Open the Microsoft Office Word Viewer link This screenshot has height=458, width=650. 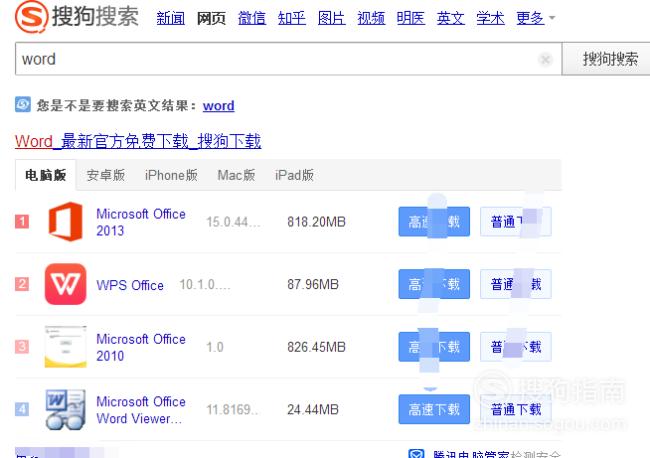coord(141,410)
